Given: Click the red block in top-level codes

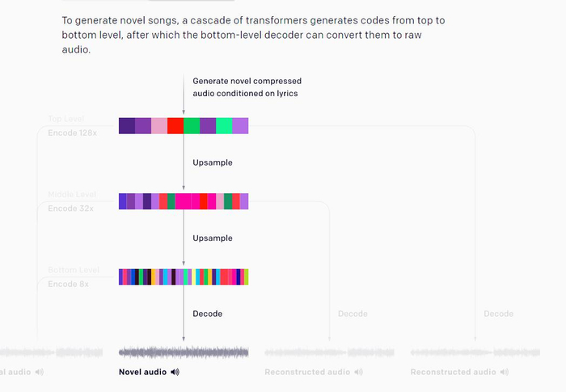Looking at the screenshot, I should (x=175, y=125).
